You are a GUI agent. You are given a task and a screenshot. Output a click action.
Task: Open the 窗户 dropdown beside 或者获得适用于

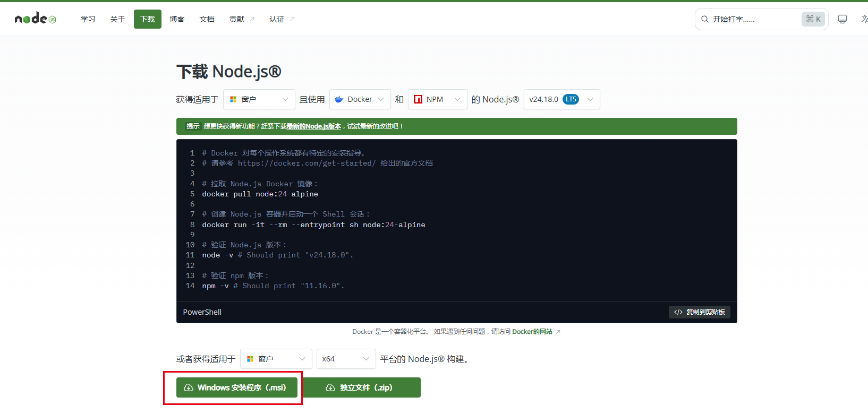tap(276, 359)
